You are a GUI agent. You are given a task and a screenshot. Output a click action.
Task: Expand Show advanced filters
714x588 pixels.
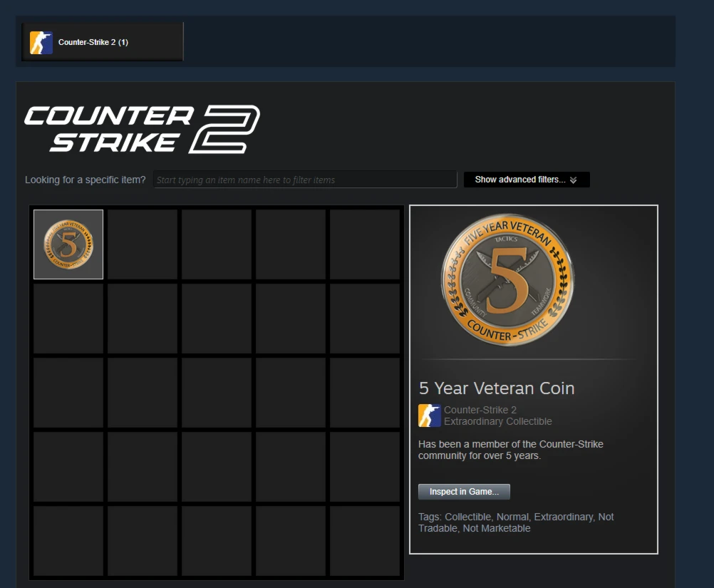(x=527, y=180)
